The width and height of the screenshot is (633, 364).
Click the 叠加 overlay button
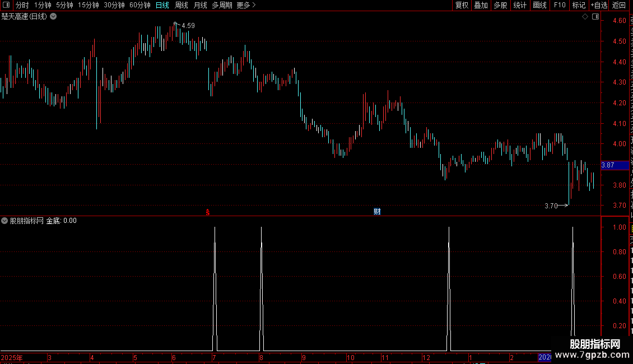click(481, 5)
